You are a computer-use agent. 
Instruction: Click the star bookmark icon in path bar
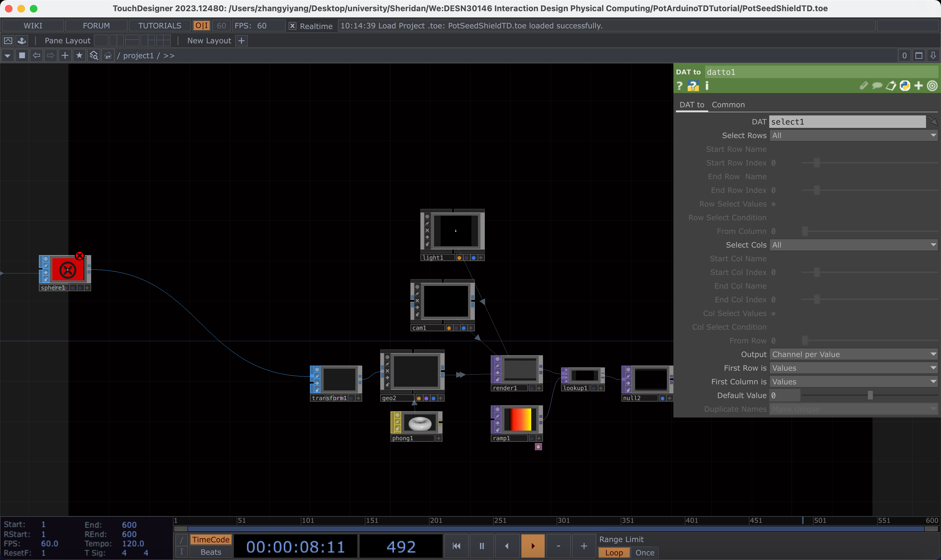pos(79,55)
